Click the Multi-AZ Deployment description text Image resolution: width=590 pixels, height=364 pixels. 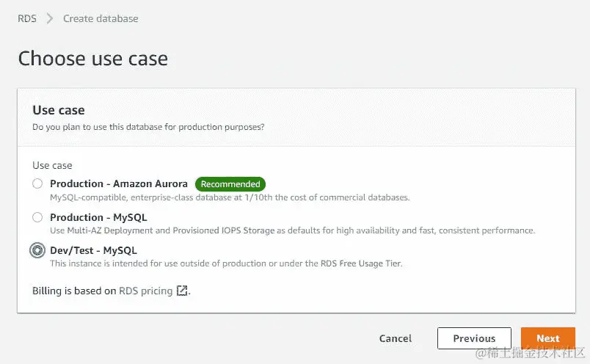292,230
